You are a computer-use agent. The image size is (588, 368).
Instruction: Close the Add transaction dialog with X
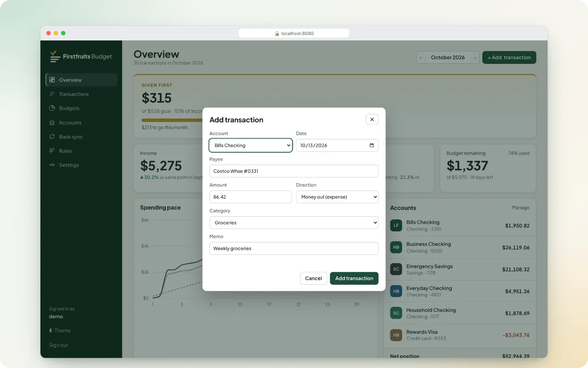click(x=372, y=120)
